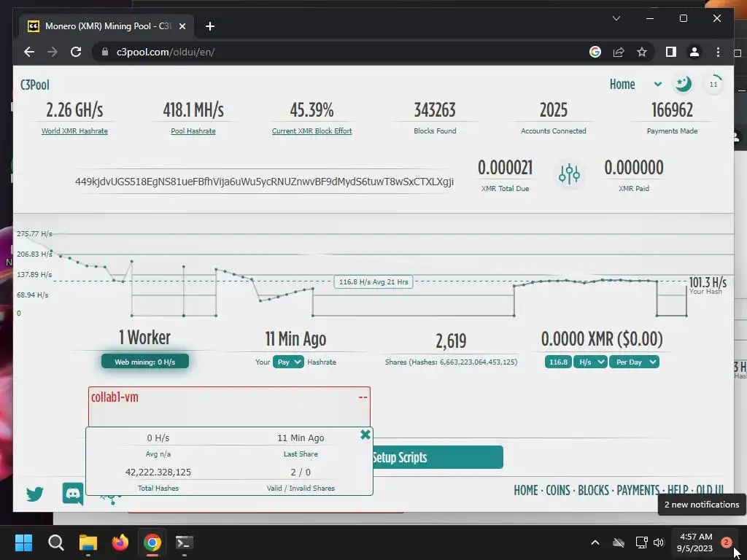Click 343263 Blocks Found stat
The width and height of the screenshot is (747, 560).
[435, 111]
